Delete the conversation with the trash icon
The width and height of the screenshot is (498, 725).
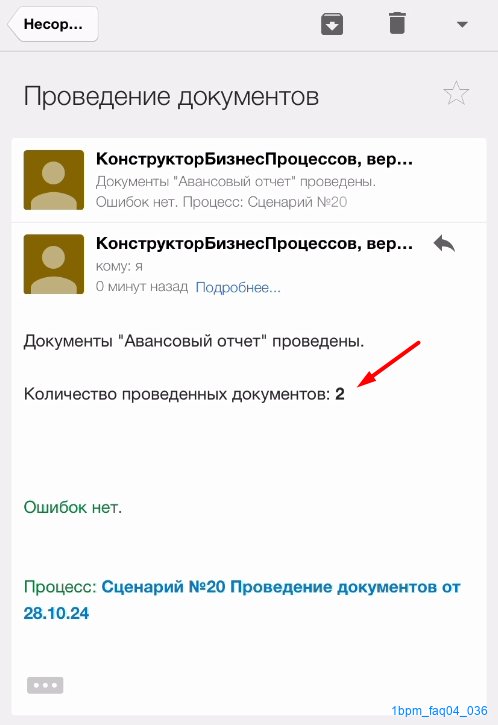pos(397,24)
